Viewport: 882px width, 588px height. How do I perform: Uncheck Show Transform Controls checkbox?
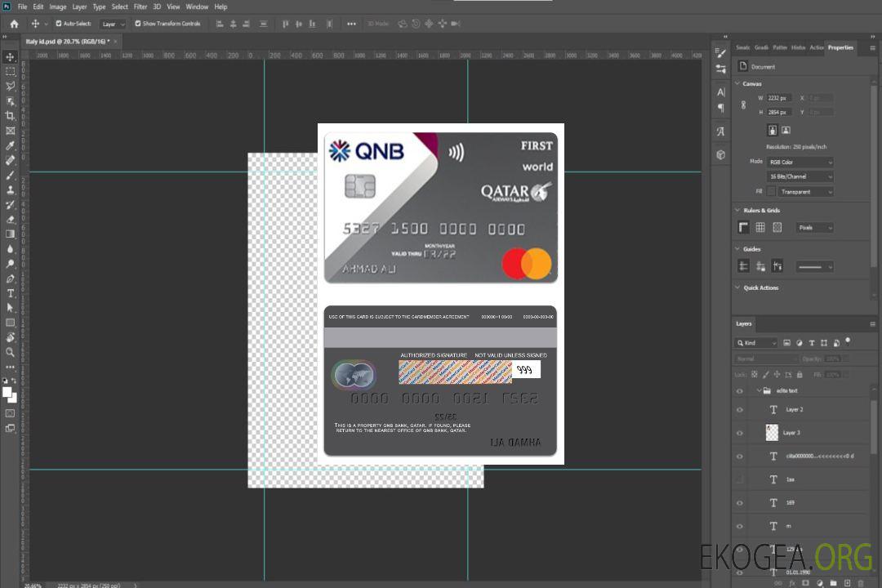click(138, 24)
